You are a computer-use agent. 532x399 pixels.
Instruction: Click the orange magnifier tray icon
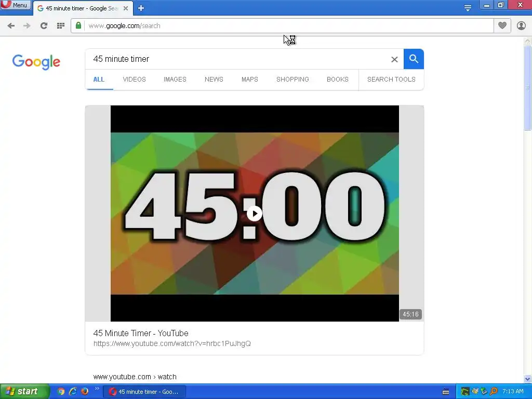point(494,392)
